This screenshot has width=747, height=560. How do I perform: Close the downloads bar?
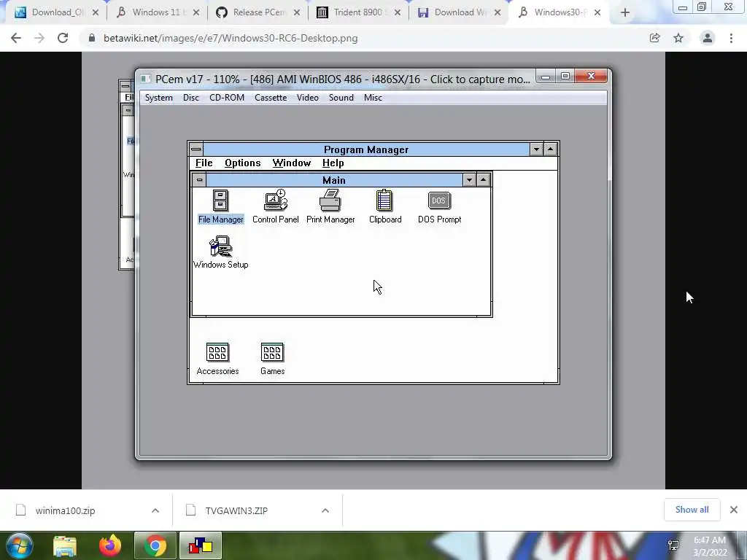coord(734,510)
